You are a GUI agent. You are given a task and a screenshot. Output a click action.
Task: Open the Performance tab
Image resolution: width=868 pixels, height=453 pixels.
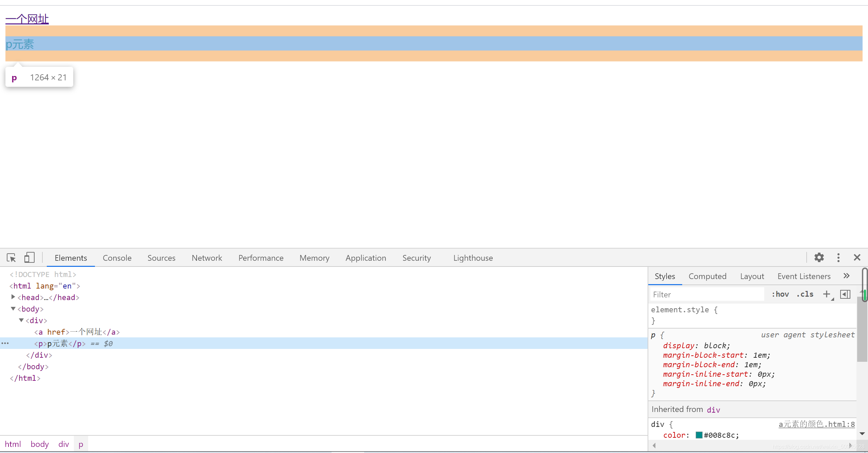[x=261, y=258]
